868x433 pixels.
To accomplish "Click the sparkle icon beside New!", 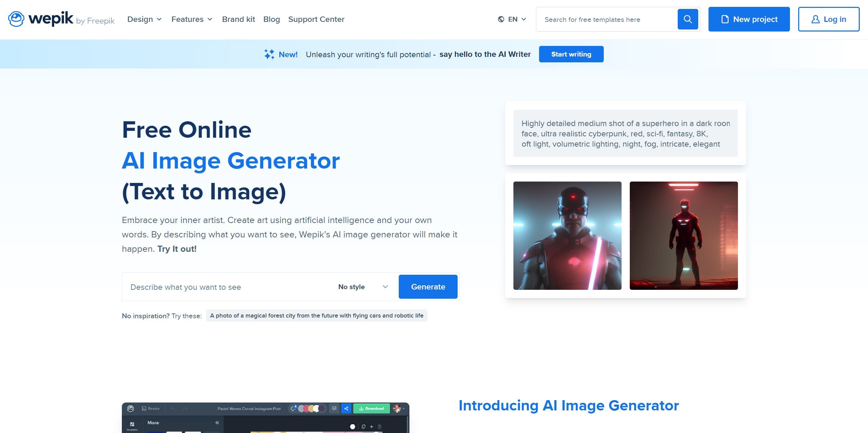I will 269,54.
